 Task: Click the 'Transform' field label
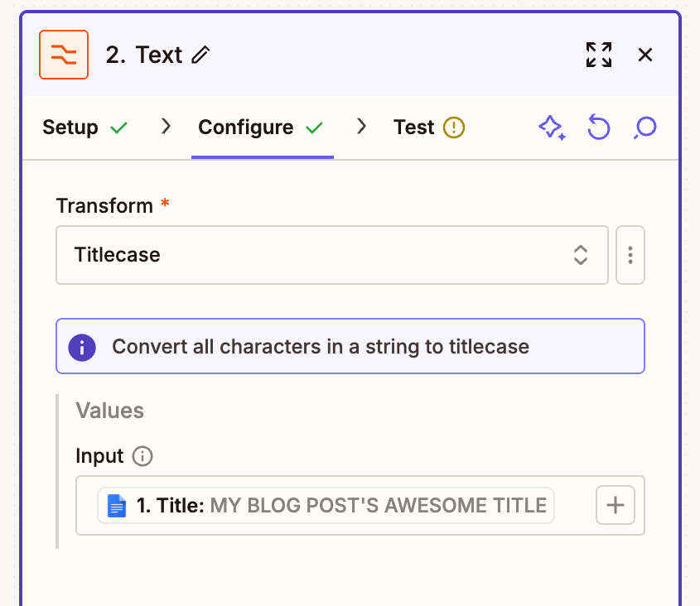pyautogui.click(x=104, y=206)
